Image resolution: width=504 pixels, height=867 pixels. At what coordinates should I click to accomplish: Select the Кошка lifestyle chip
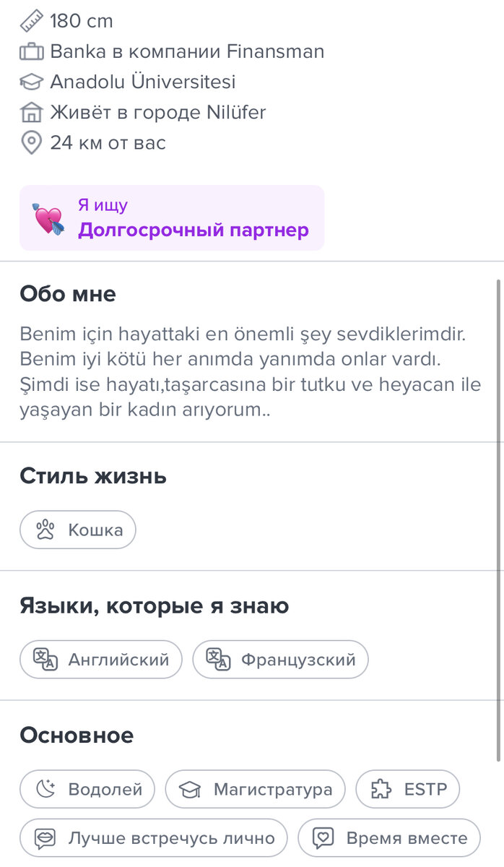pyautogui.click(x=77, y=530)
